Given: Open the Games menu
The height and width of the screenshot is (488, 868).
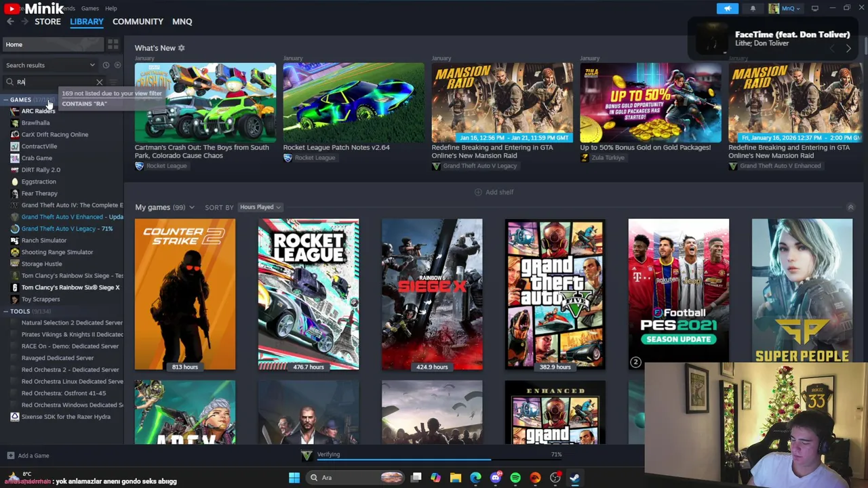Looking at the screenshot, I should [90, 8].
